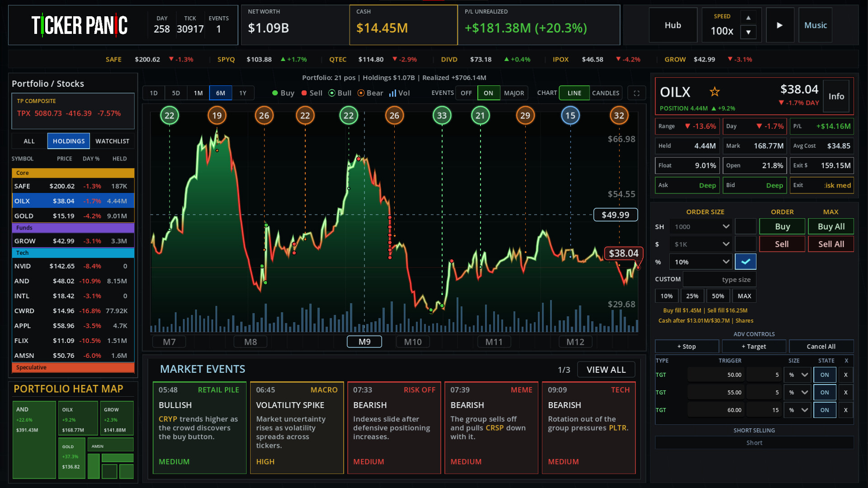
Task: Delete the 50.00 target order
Action: tap(846, 375)
